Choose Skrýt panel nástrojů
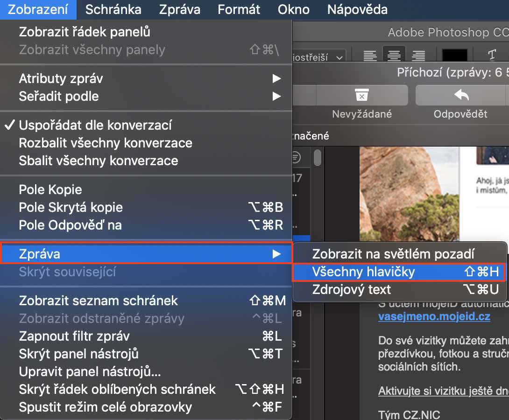 [146, 354]
